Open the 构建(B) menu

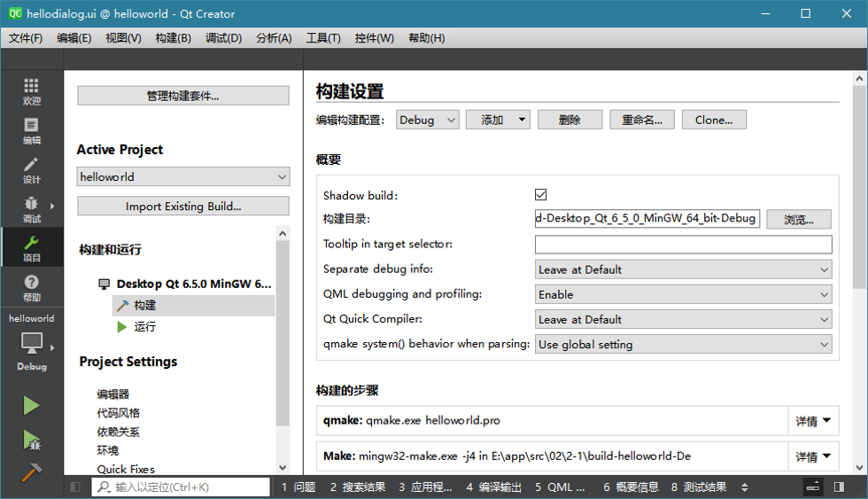pos(174,37)
